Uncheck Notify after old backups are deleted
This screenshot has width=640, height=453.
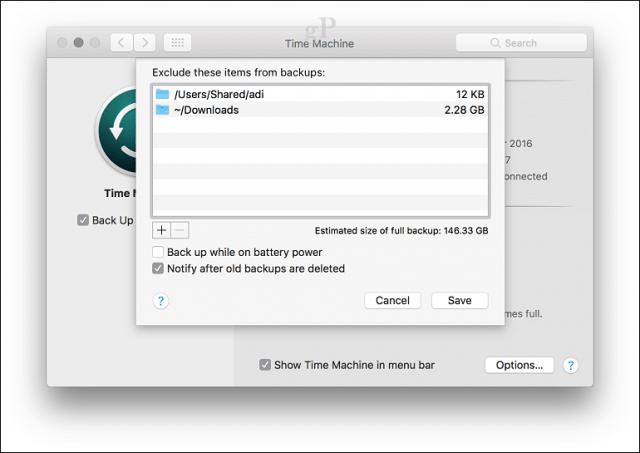(x=158, y=269)
